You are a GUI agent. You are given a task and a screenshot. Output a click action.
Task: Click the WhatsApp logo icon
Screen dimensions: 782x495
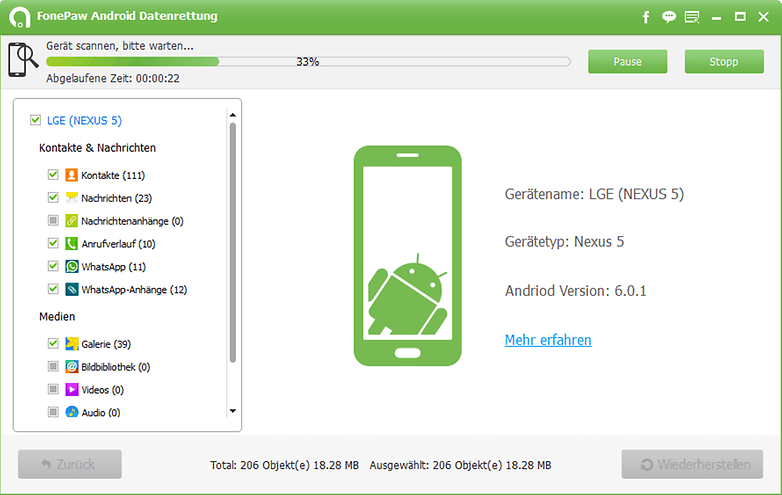pos(71,267)
